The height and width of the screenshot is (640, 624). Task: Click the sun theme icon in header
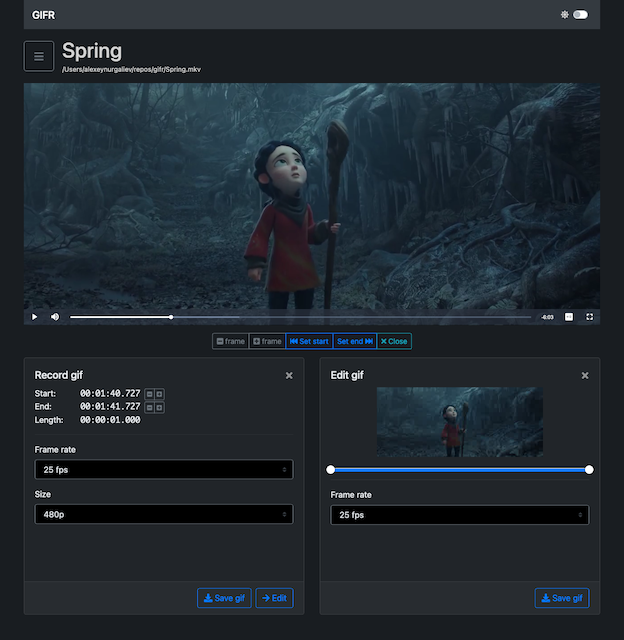coord(564,15)
